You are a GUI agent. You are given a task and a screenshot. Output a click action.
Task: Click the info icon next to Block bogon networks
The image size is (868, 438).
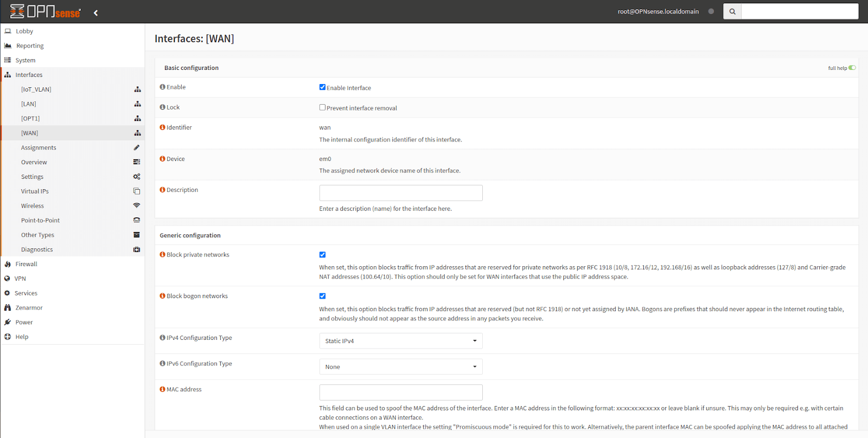(x=162, y=296)
